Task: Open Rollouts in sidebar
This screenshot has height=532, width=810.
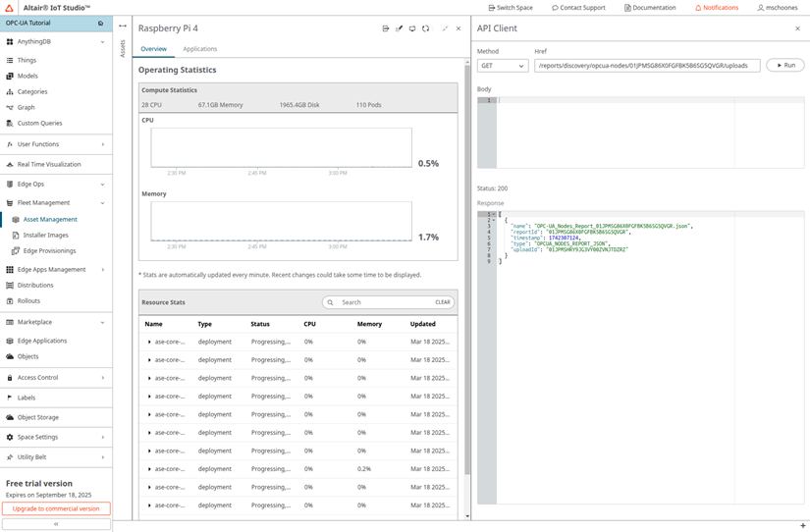Action: coord(28,301)
